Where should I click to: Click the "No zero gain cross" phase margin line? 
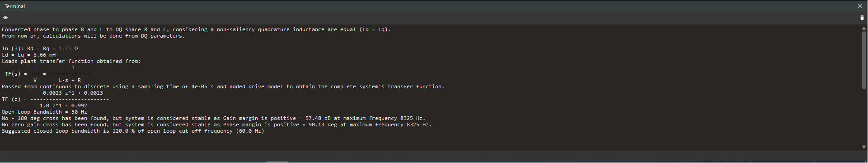[216, 125]
